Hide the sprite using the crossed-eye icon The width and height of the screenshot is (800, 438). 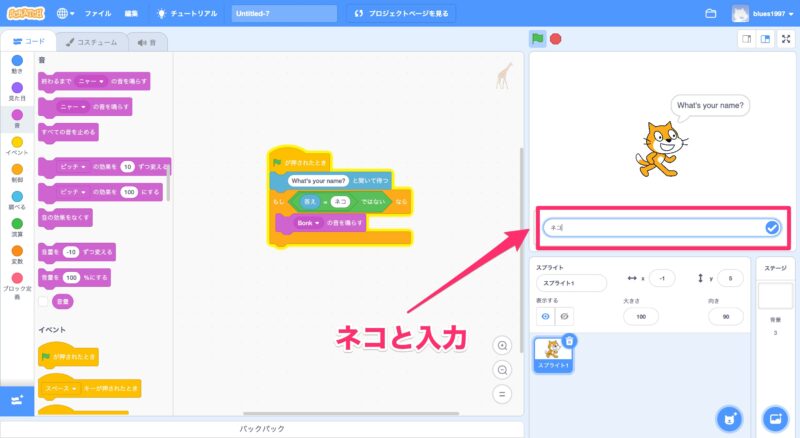[x=565, y=316]
